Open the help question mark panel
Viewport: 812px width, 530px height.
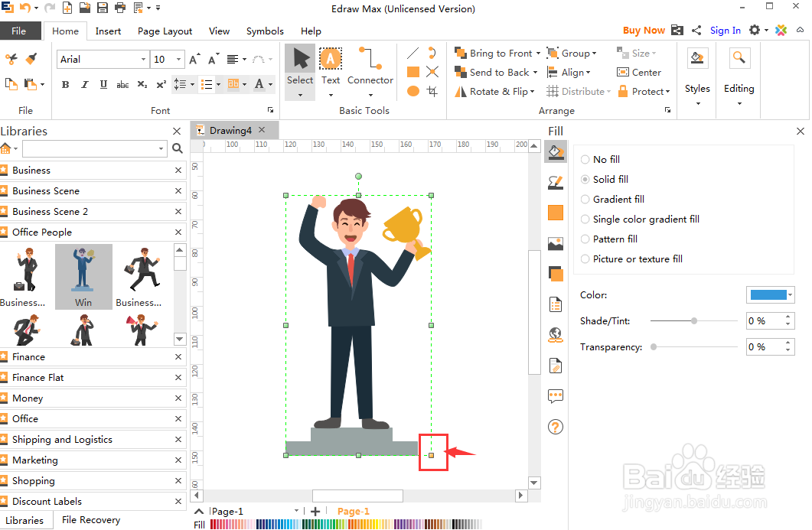[x=555, y=427]
